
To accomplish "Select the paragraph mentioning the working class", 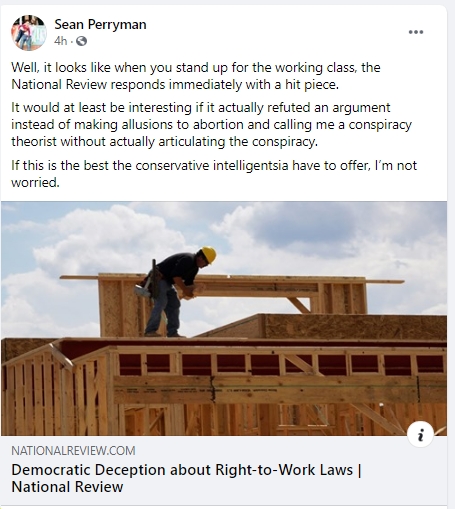I will [196, 76].
